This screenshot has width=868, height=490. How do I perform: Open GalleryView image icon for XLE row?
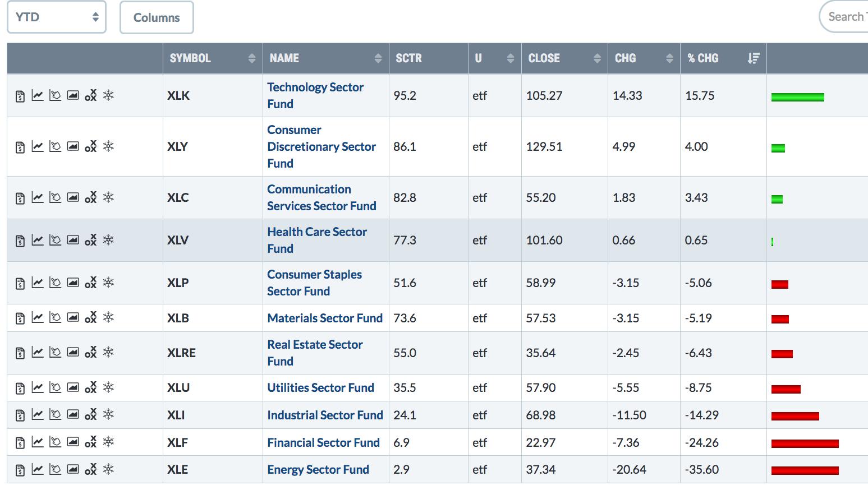[x=73, y=470]
